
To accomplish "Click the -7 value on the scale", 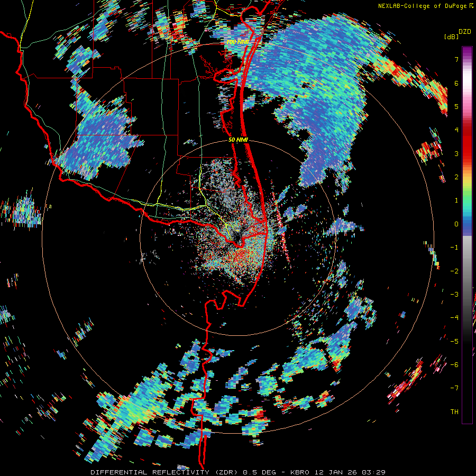I will pos(454,388).
